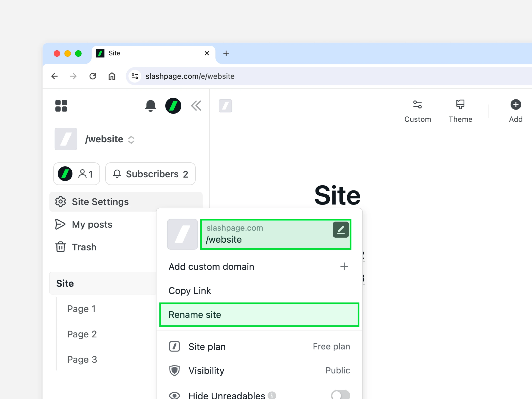Click the Public visibility value

(x=338, y=370)
